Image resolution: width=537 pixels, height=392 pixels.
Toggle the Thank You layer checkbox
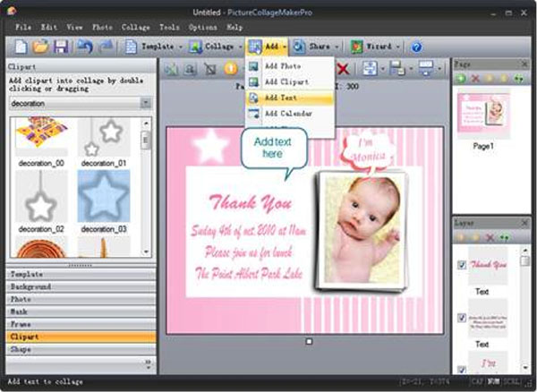(x=461, y=265)
